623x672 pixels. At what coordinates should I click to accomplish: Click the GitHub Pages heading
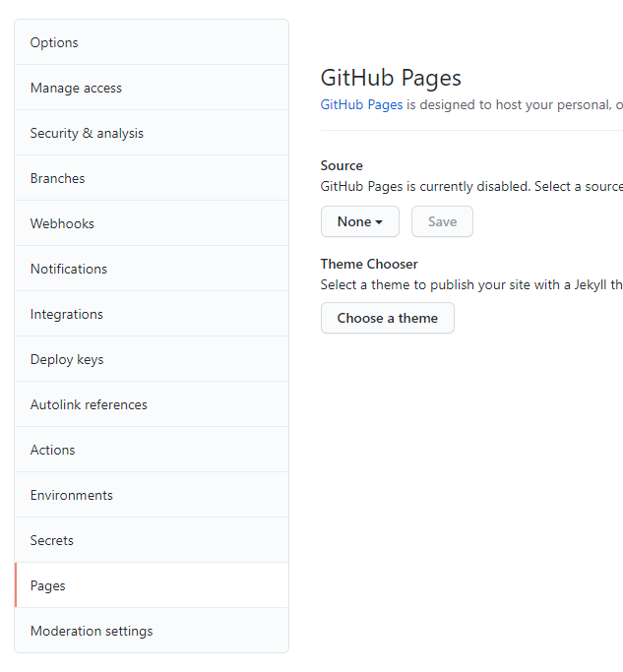(391, 78)
